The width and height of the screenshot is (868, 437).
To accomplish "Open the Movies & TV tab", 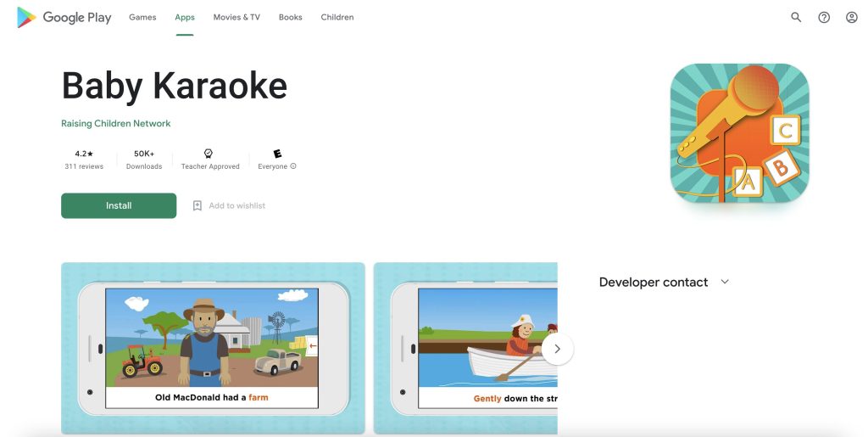I will [236, 17].
